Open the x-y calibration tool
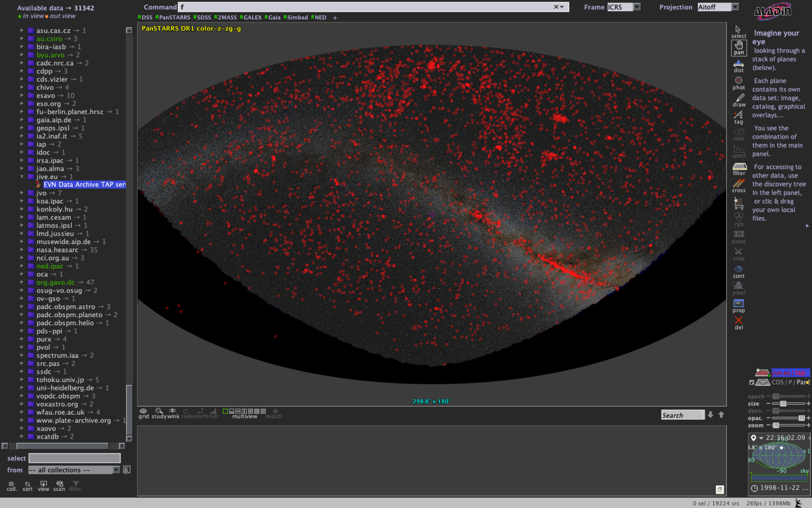This screenshot has height=508, width=812. (x=738, y=204)
